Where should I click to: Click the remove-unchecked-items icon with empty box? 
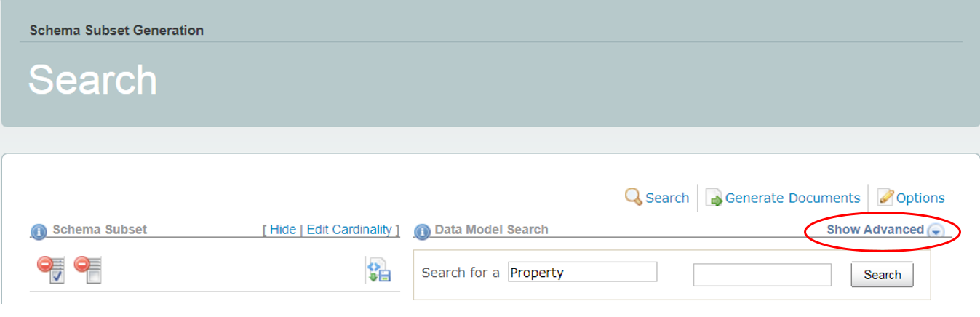click(88, 269)
